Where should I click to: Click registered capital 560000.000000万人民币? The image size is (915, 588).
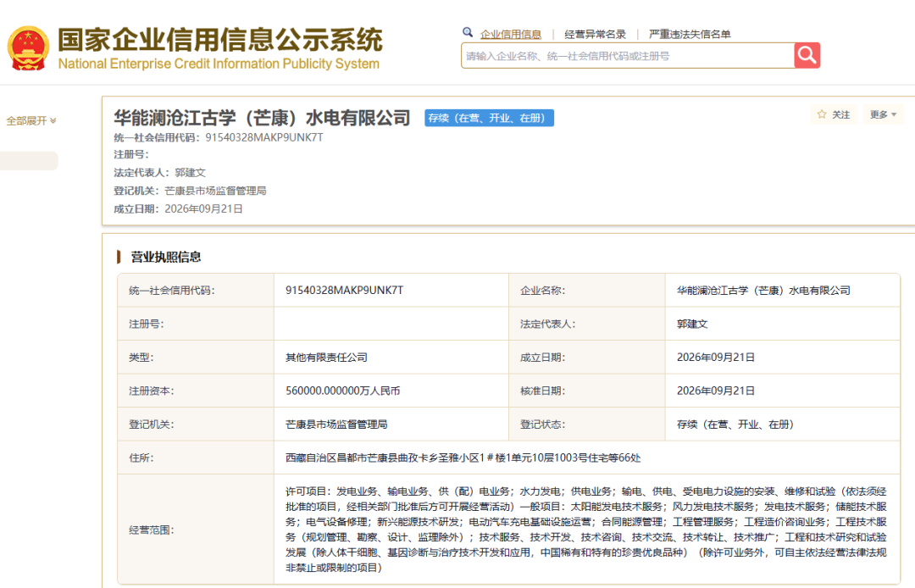coord(342,391)
